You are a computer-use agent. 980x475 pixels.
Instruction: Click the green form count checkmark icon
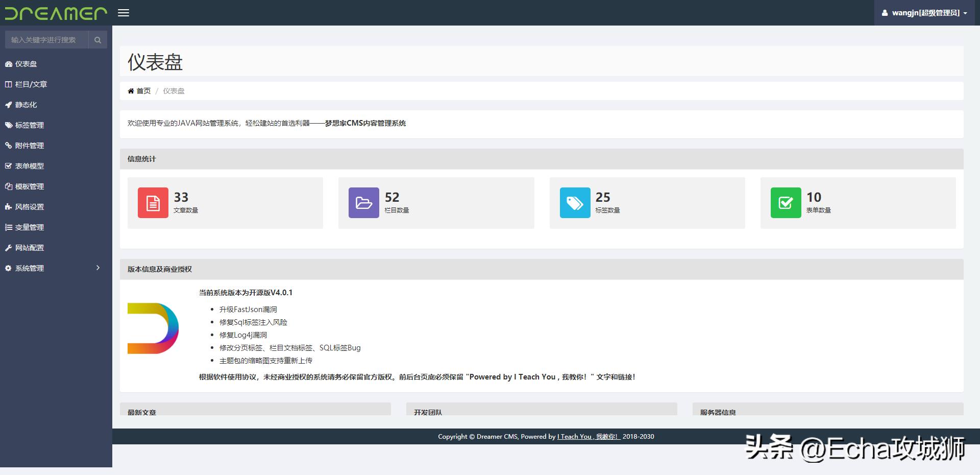coord(786,203)
